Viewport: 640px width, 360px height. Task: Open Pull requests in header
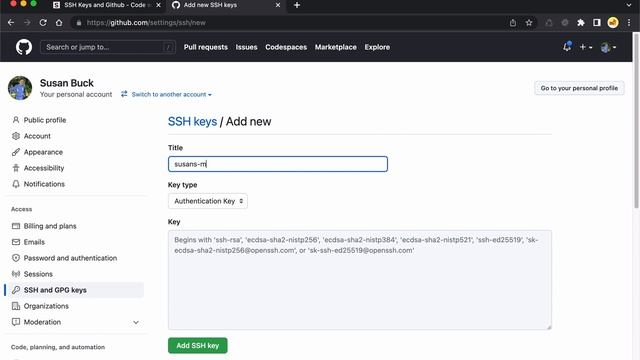click(206, 47)
